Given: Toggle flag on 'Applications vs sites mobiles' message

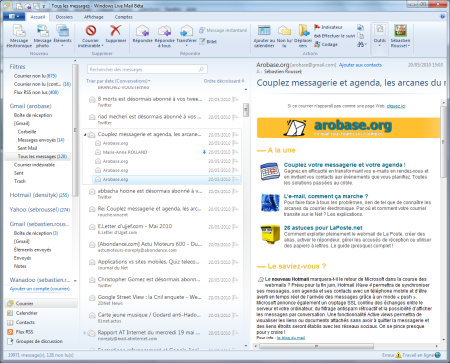Looking at the screenshot, I should [x=236, y=262].
